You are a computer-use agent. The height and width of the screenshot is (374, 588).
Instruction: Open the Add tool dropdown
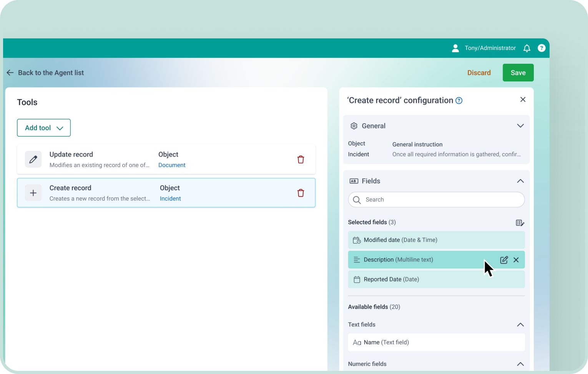(x=44, y=128)
